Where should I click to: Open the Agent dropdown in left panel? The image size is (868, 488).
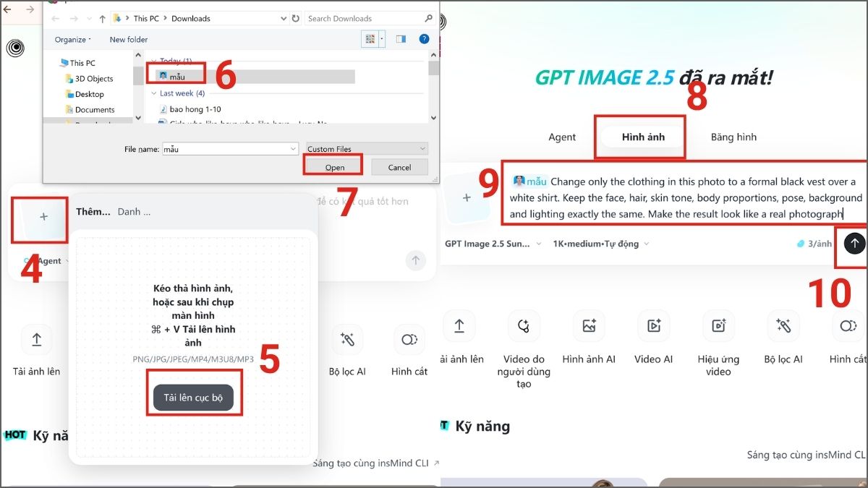coord(46,261)
